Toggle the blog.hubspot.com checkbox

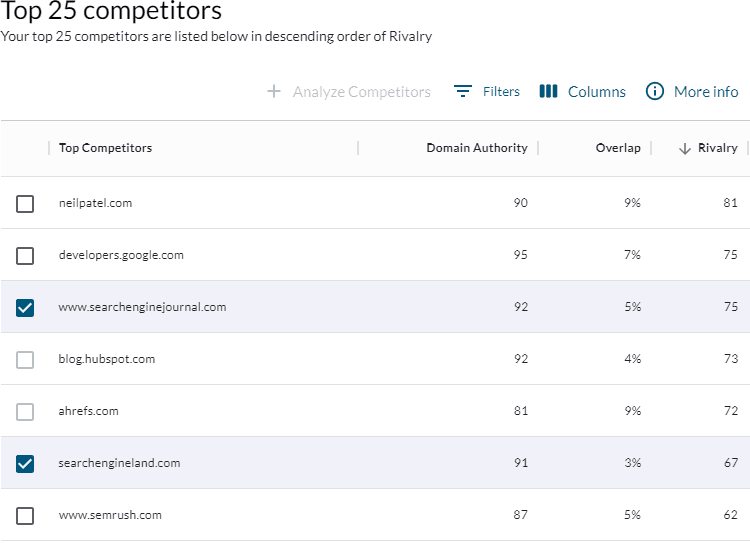25,360
